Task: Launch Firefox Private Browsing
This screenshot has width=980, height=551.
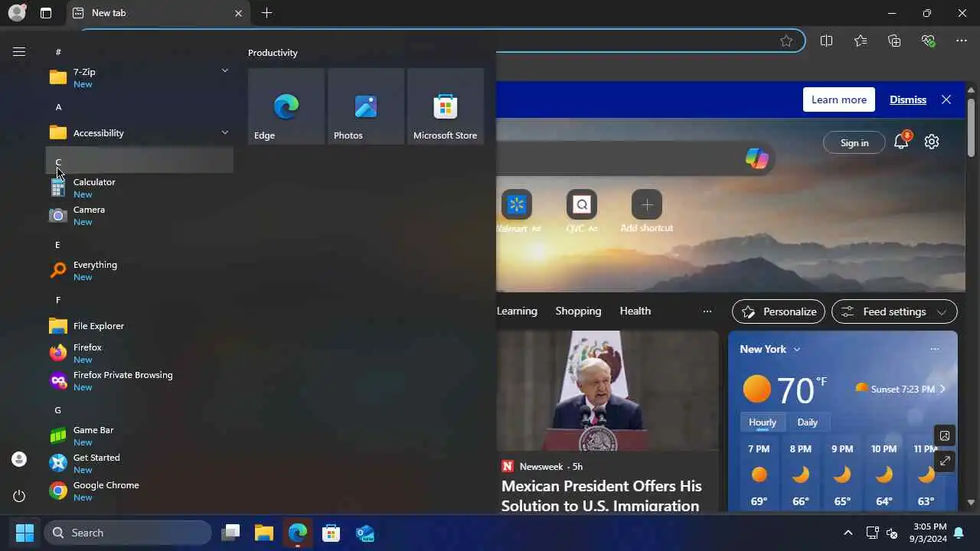Action: pos(139,380)
